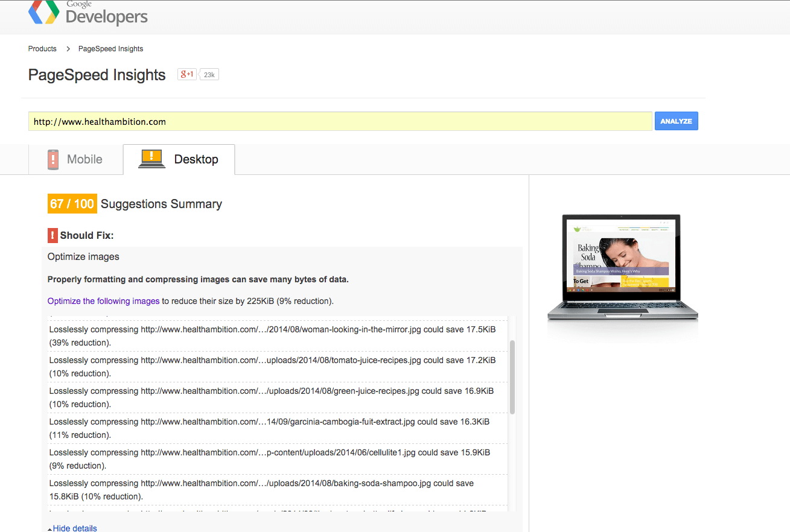The width and height of the screenshot is (790, 532).
Task: Open the Products breadcrumb link
Action: point(42,49)
